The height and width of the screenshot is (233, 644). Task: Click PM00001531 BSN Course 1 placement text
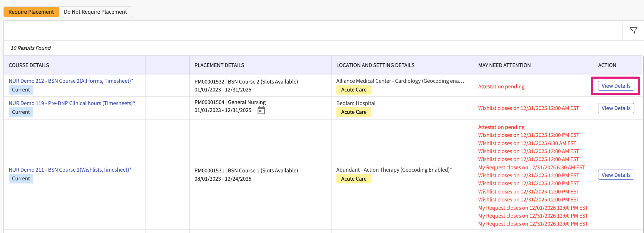point(246,171)
